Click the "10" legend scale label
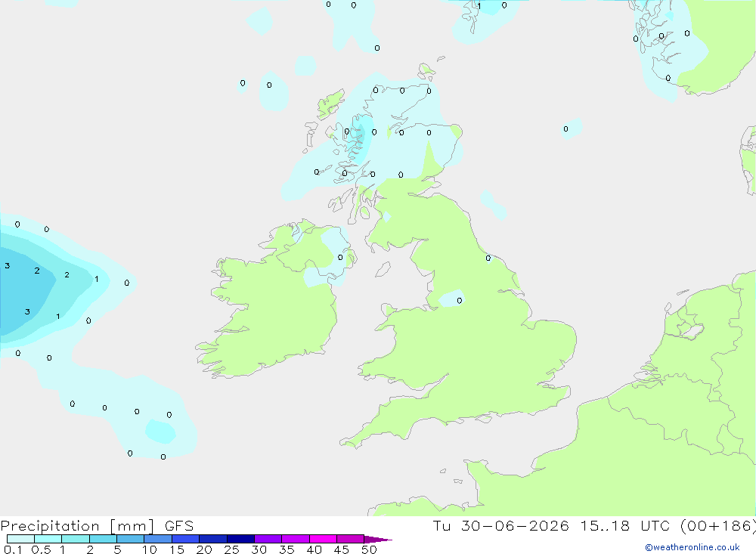This screenshot has width=756, height=554. 150,549
